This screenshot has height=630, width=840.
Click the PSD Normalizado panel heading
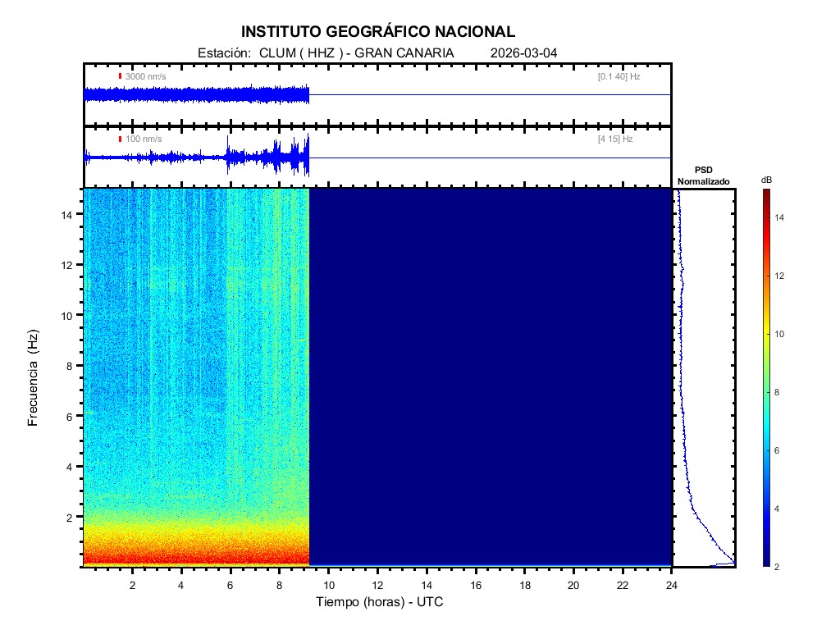point(703,176)
